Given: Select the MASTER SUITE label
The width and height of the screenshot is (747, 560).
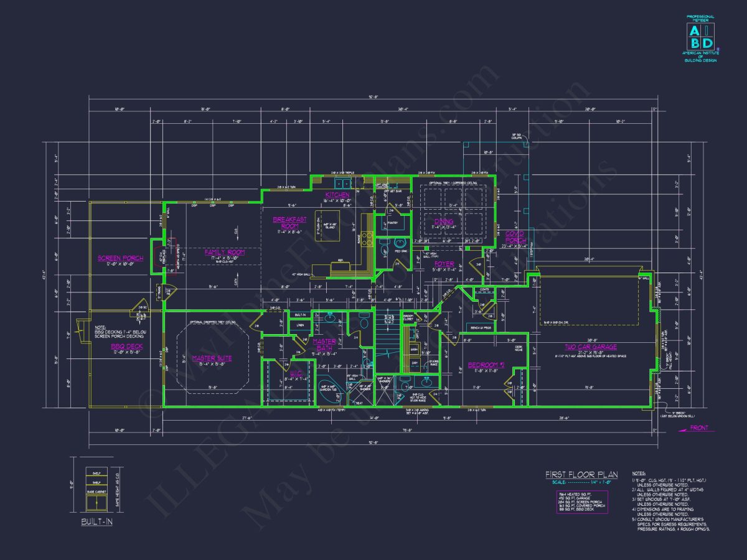Looking at the screenshot, I should click(212, 358).
